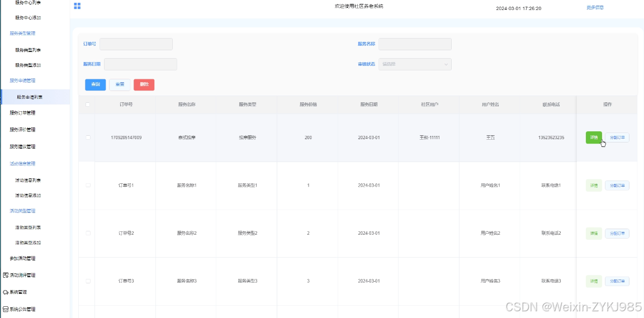Focus the 服务日期 input field
Image resolution: width=644 pixels, height=318 pixels.
click(x=140, y=64)
